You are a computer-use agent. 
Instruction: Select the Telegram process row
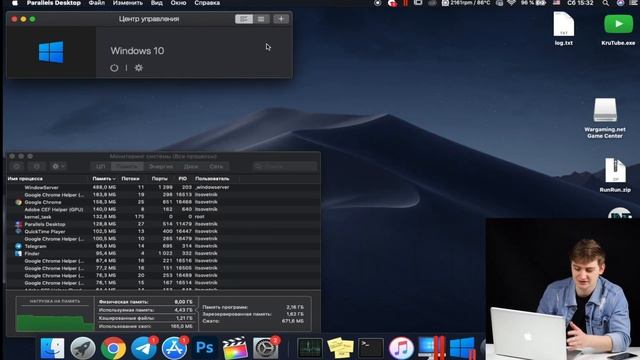(x=163, y=246)
